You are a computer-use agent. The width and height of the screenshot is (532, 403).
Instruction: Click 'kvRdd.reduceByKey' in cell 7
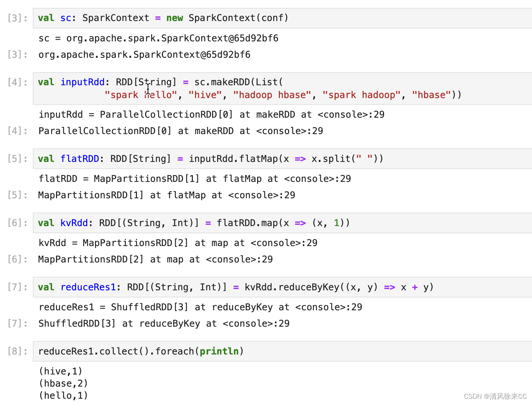[x=292, y=287]
